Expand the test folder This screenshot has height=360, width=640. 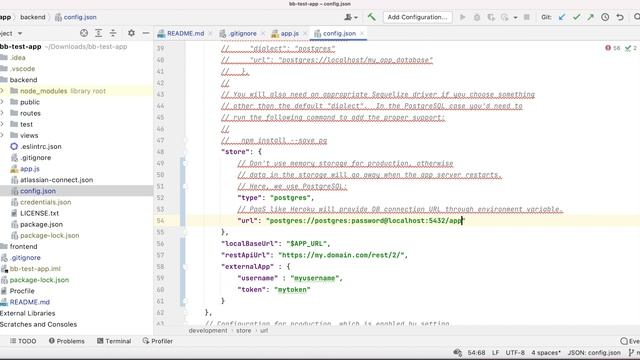click(2, 124)
